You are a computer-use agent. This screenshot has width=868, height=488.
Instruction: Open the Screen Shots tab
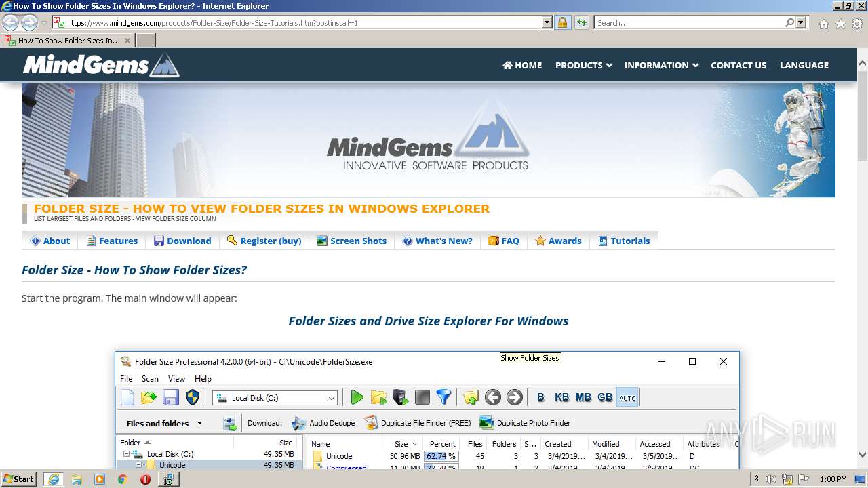point(351,241)
